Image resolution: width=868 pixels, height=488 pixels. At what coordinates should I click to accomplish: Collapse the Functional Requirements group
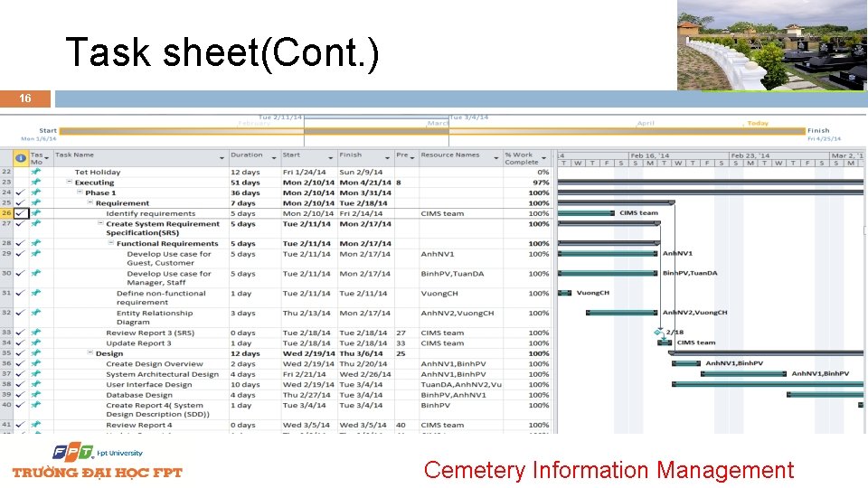110,242
